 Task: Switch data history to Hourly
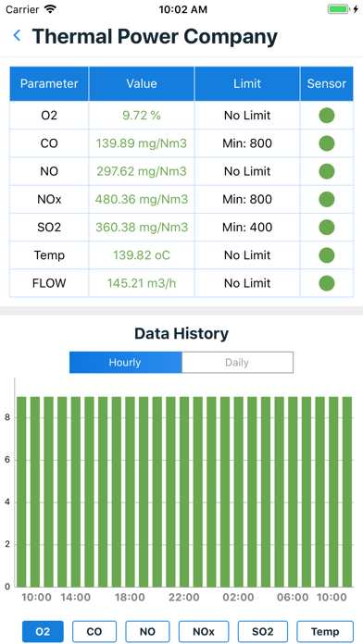click(125, 363)
